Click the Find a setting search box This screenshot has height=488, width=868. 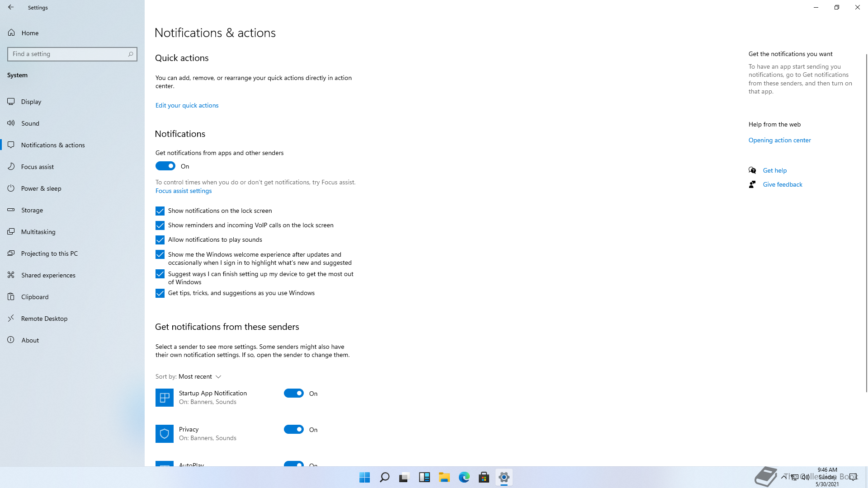click(x=72, y=54)
